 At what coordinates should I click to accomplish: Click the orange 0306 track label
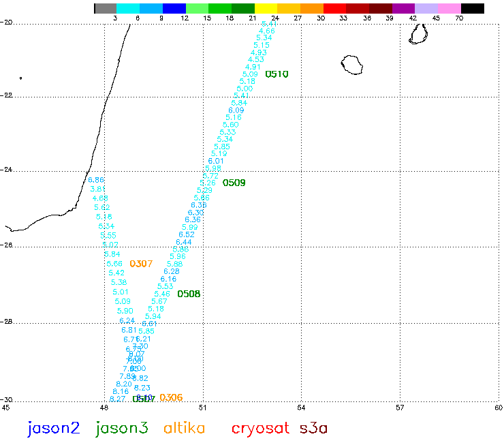tap(171, 397)
